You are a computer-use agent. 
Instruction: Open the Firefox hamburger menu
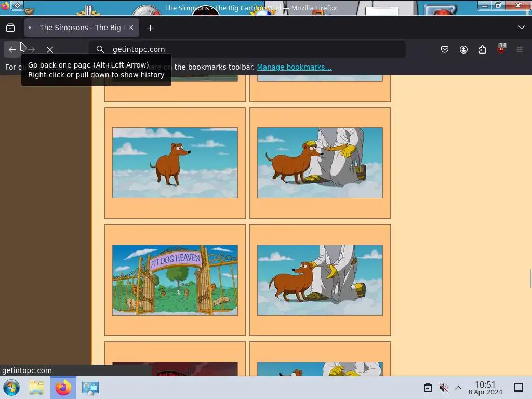pyautogui.click(x=520, y=49)
